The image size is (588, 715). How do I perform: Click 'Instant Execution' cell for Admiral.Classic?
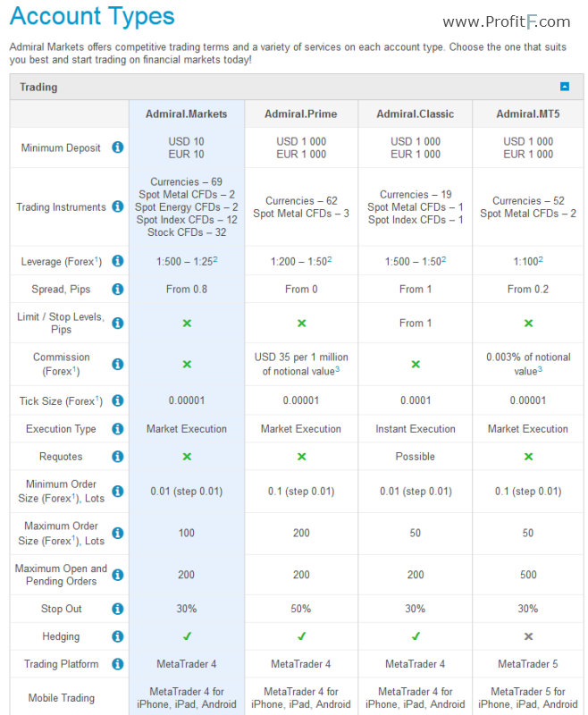[x=416, y=429]
